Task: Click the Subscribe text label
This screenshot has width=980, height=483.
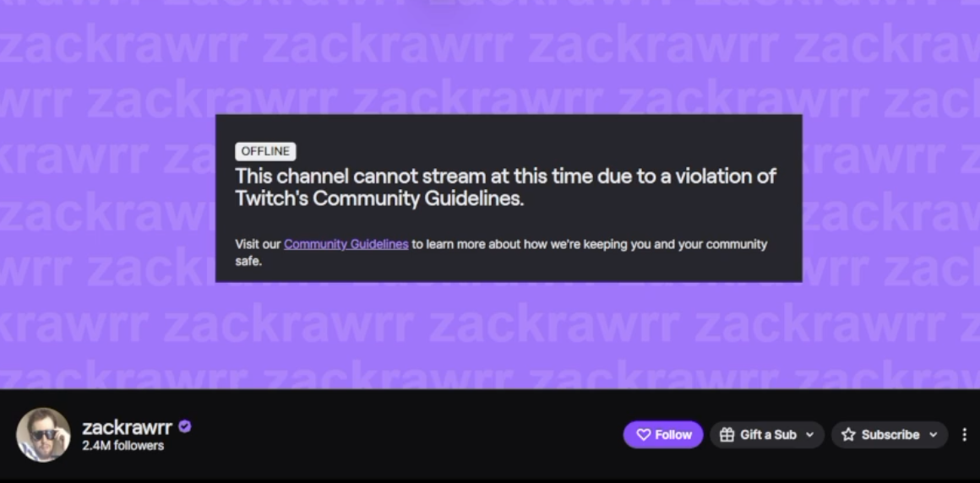Action: pos(890,434)
